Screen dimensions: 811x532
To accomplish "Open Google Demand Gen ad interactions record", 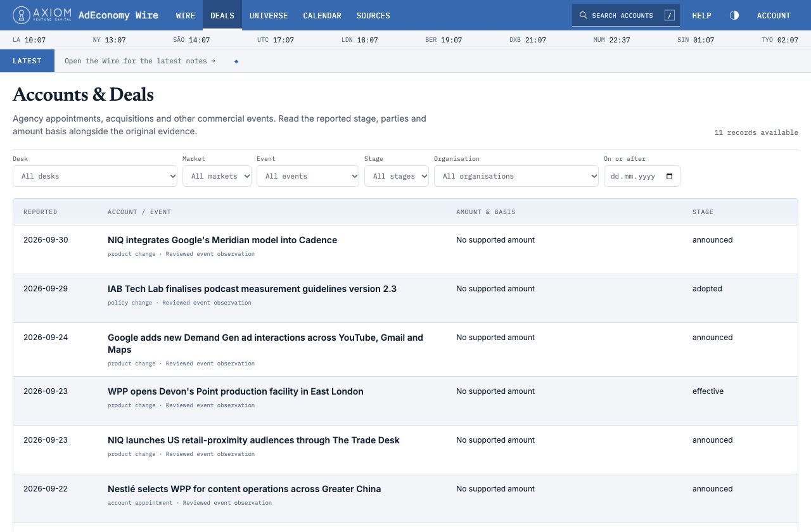I will tap(265, 343).
